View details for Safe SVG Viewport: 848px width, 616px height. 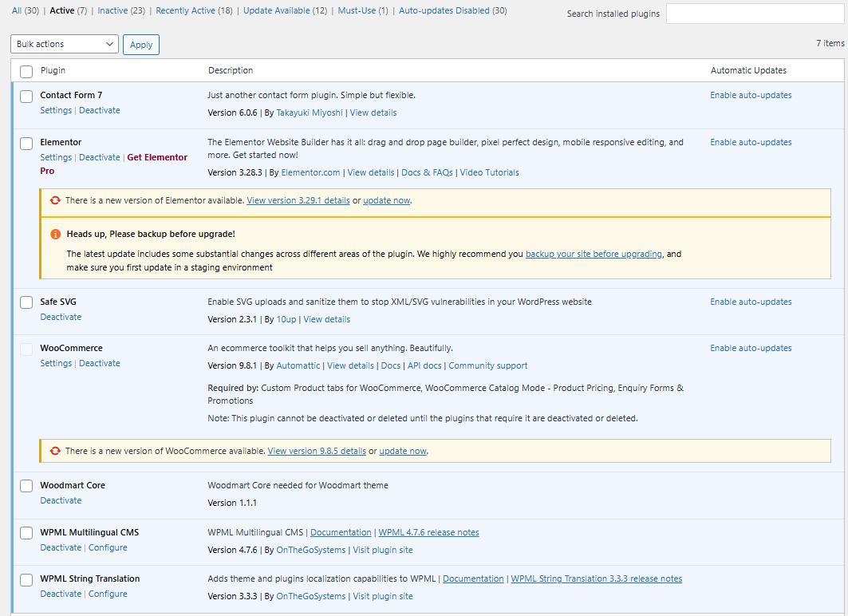326,320
